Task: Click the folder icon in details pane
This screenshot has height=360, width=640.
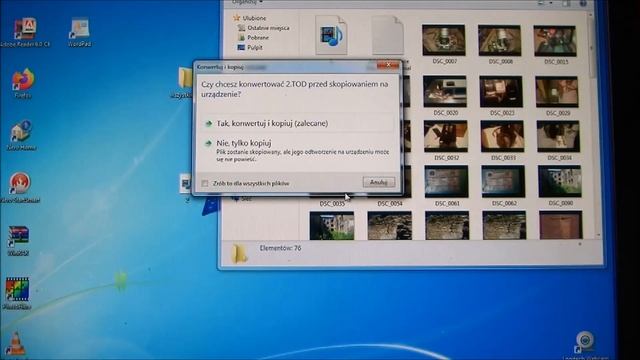Action: click(240, 253)
